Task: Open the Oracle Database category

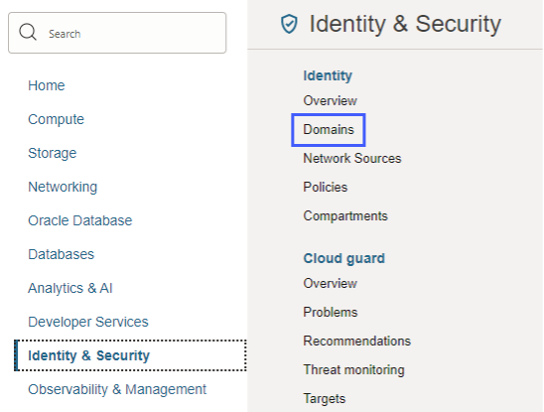Action: coord(80,221)
